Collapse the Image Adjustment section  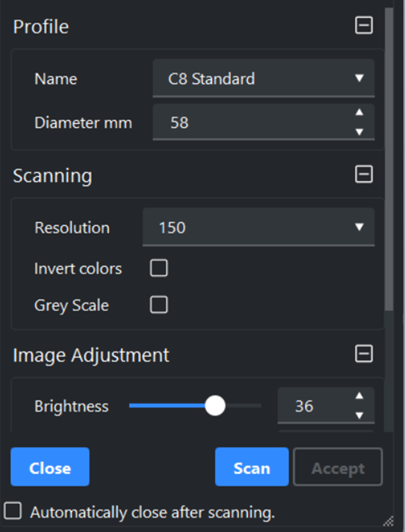pos(364,354)
